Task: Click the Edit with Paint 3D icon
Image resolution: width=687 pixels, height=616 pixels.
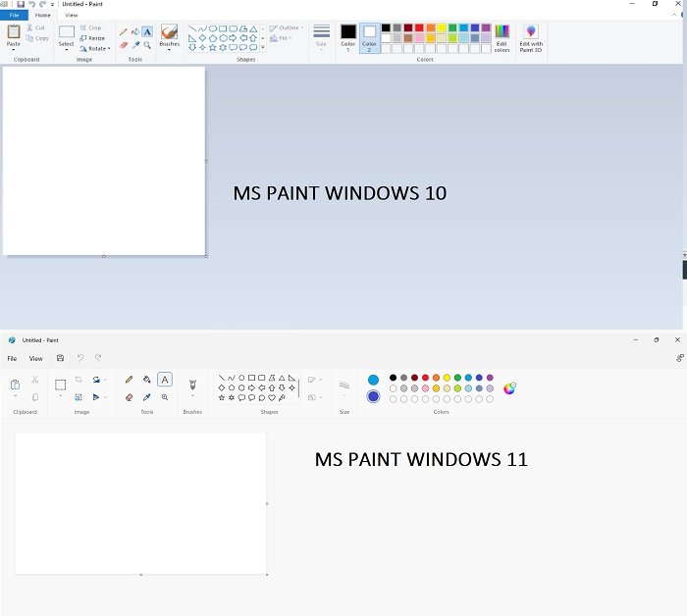Action: 531,38
